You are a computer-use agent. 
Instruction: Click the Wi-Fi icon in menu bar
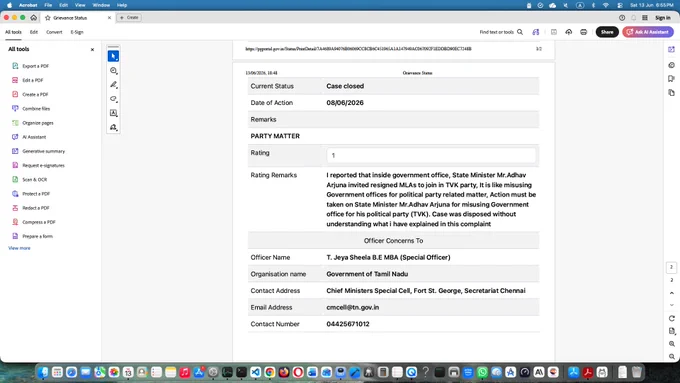(605, 5)
